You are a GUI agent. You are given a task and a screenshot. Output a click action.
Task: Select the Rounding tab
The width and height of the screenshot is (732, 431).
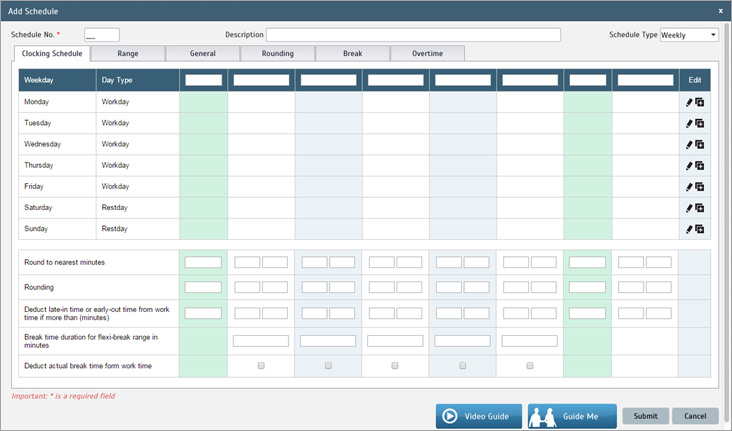(x=277, y=53)
